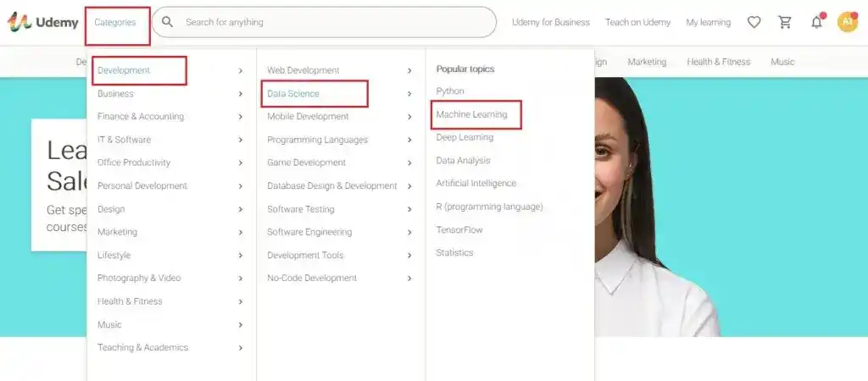This screenshot has height=381, width=868.
Task: Go to Udemy for Business
Action: click(550, 23)
